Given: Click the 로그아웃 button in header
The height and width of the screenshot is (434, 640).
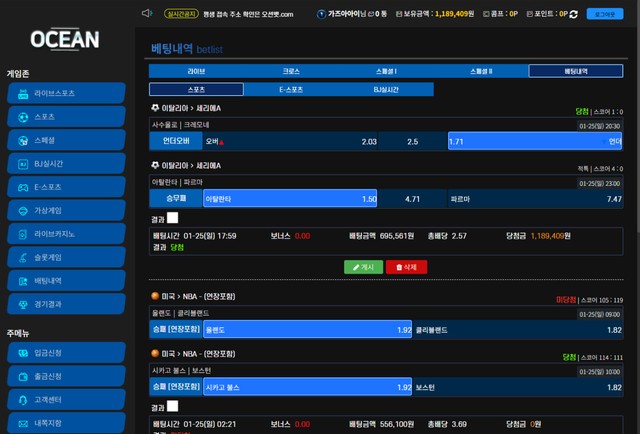Looking at the screenshot, I should [604, 14].
